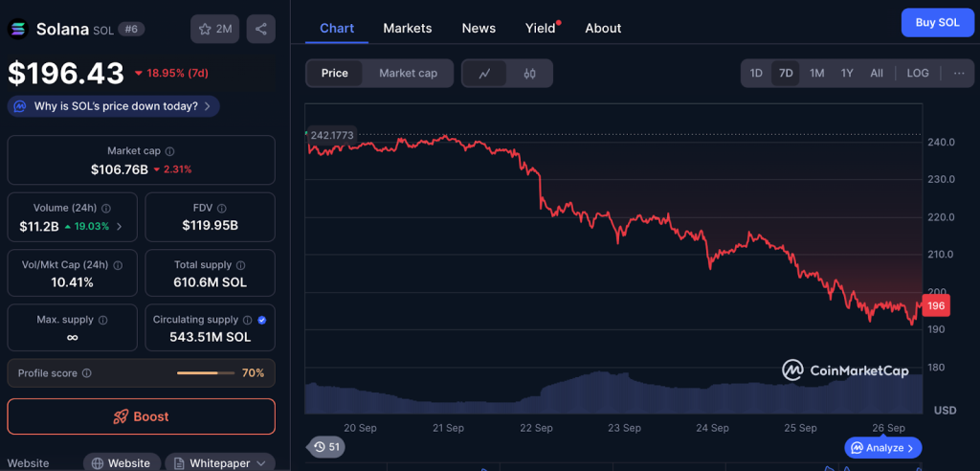The height and width of the screenshot is (471, 980).
Task: Click the 18.95% (7d) change text
Action: 175,73
